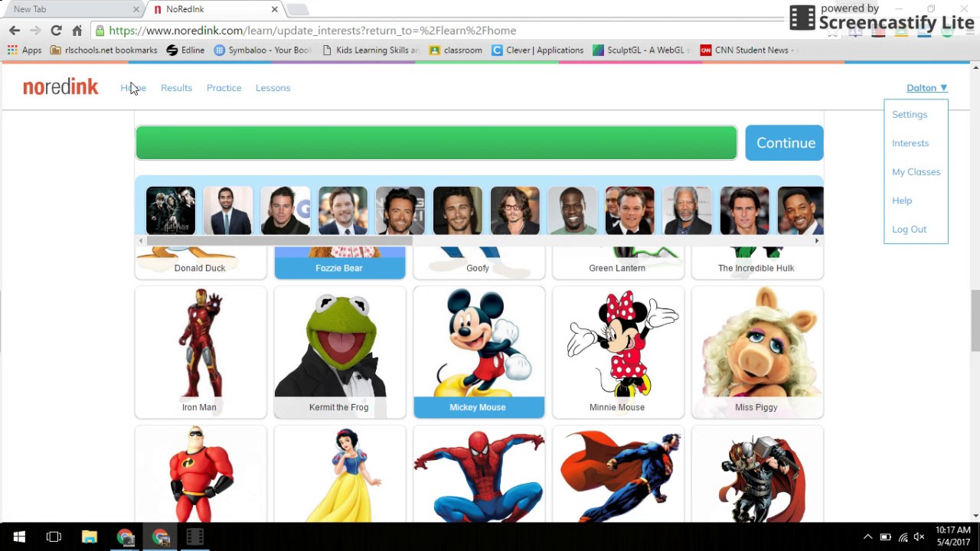Open the CNN Student News bookmark

click(x=748, y=51)
